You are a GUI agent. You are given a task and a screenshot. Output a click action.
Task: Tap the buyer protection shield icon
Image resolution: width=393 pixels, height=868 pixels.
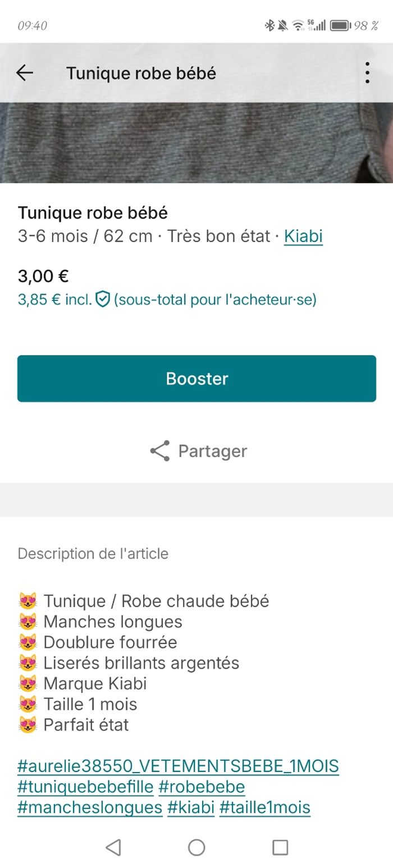click(102, 299)
